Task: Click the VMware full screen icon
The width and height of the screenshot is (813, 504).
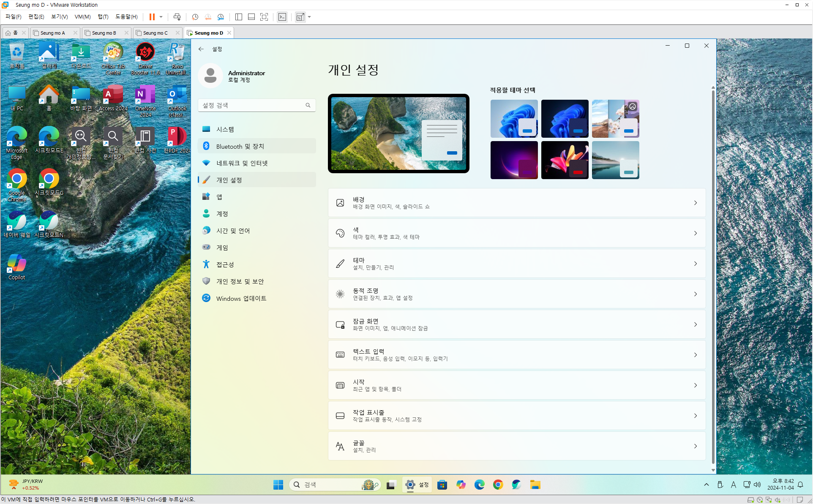Action: click(x=264, y=17)
